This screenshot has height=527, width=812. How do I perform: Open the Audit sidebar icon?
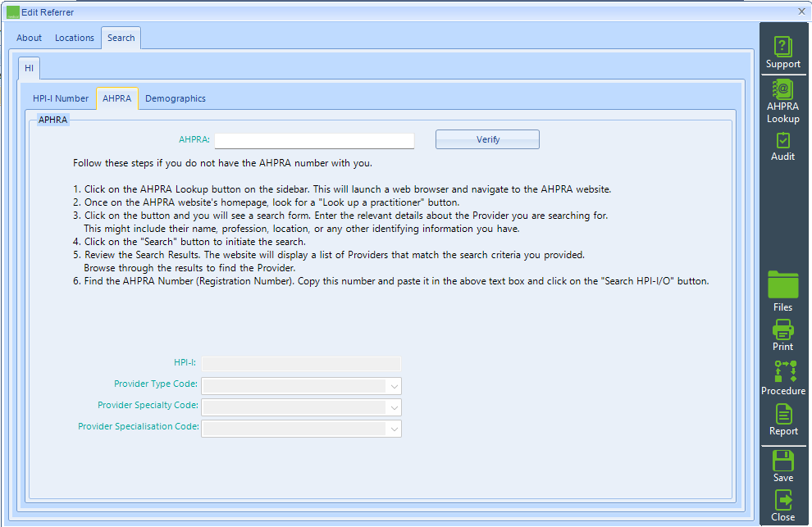pos(782,147)
